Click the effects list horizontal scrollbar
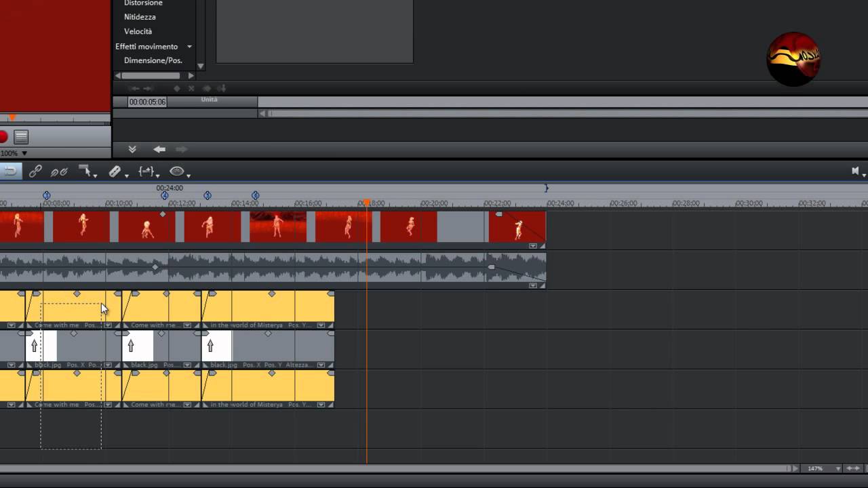 [151, 76]
